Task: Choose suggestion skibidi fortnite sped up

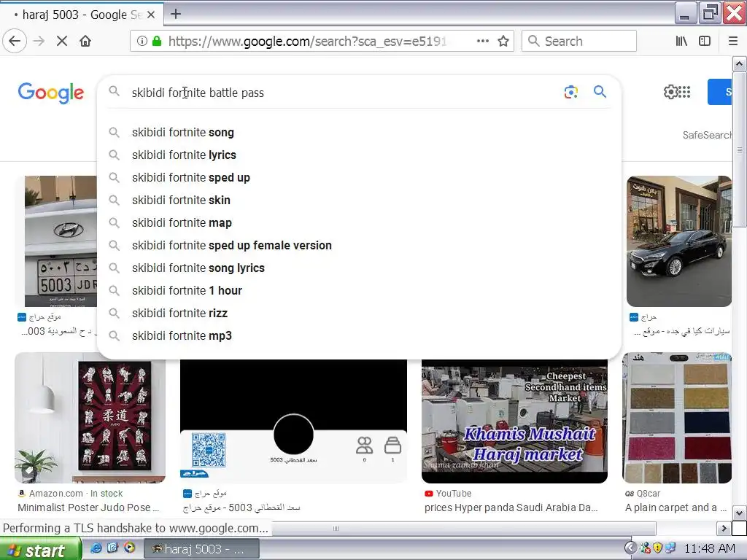Action: (359, 178)
